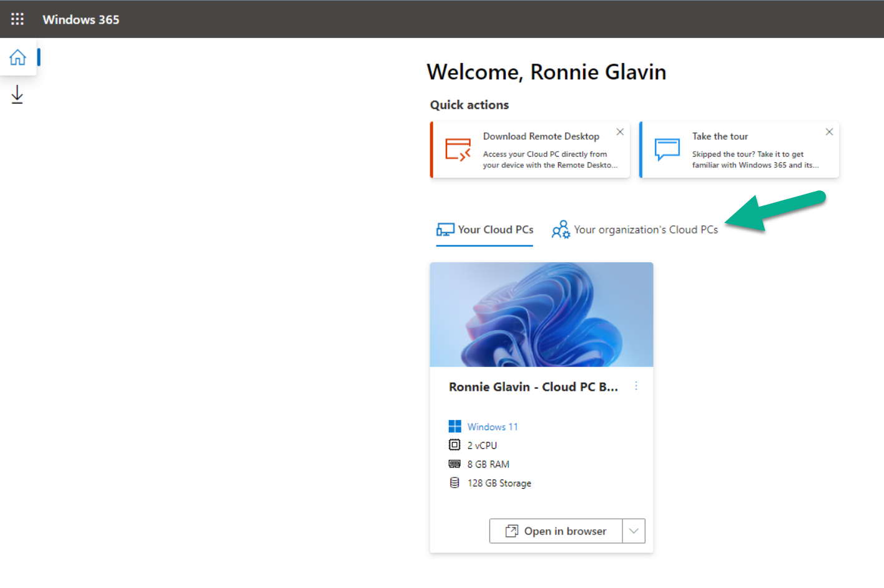
Task: Click the Windows 365 title
Action: (81, 19)
